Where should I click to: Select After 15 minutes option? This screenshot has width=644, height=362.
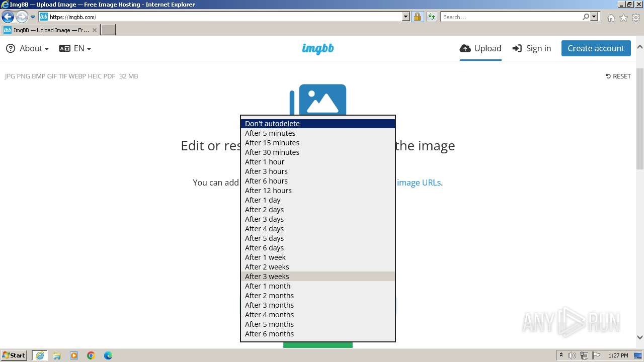point(318,143)
